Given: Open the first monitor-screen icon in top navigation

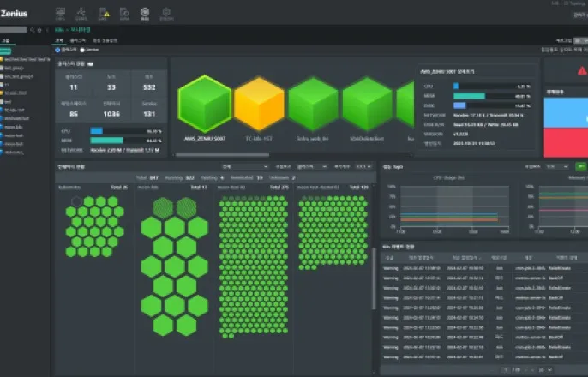Looking at the screenshot, I should (60, 14).
